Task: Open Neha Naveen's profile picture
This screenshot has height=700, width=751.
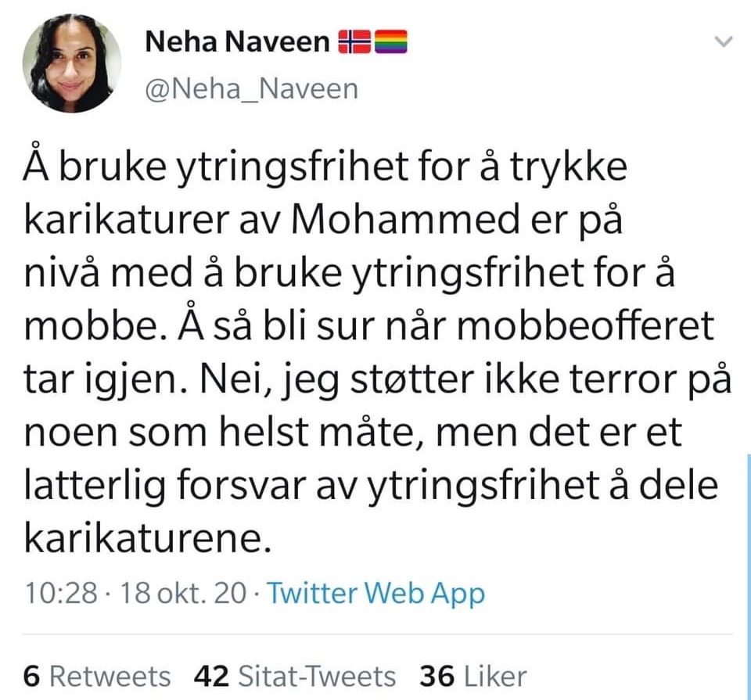Action: point(72,63)
